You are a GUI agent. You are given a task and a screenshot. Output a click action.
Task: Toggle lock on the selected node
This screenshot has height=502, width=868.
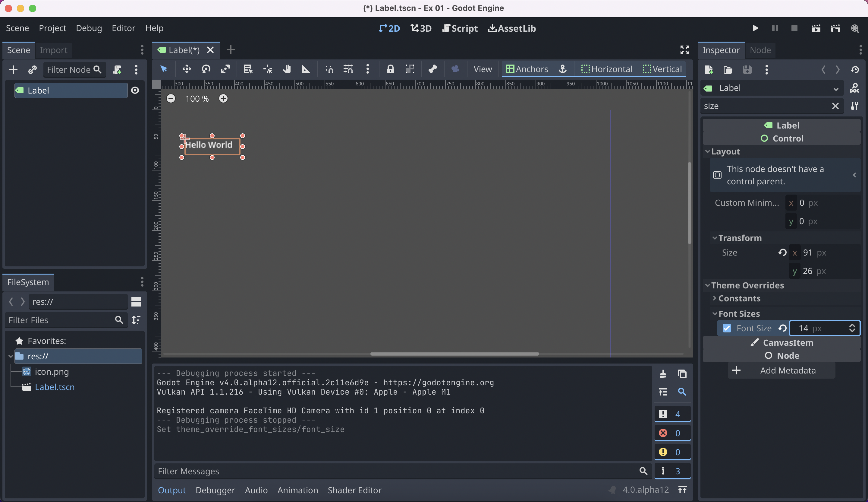[x=391, y=69]
